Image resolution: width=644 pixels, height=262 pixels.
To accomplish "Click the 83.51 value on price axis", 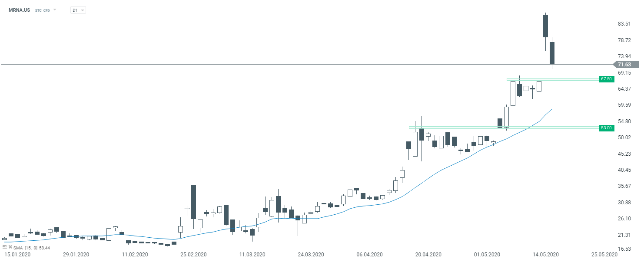I will 624,24.
